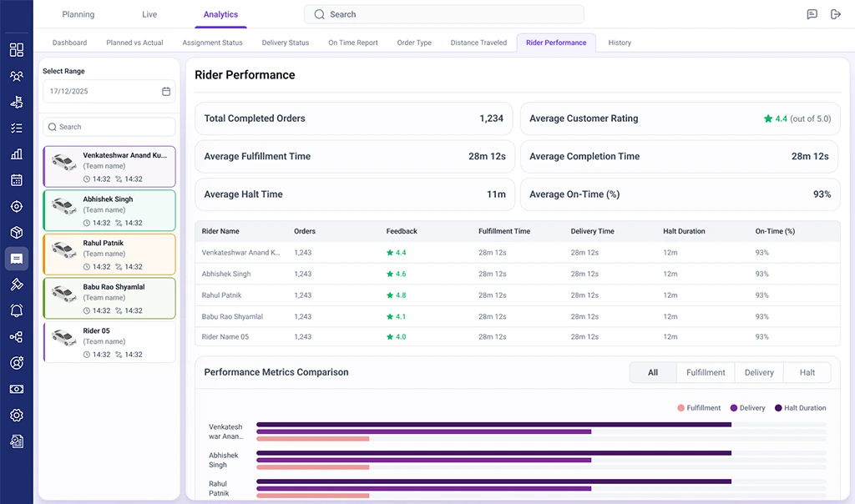Click the Average Customer Rating card
Screen dimensions: 855x504
680,118
